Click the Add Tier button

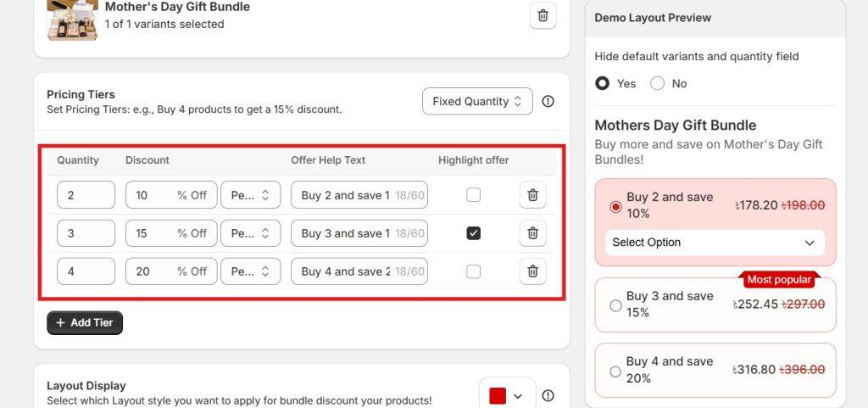(85, 322)
